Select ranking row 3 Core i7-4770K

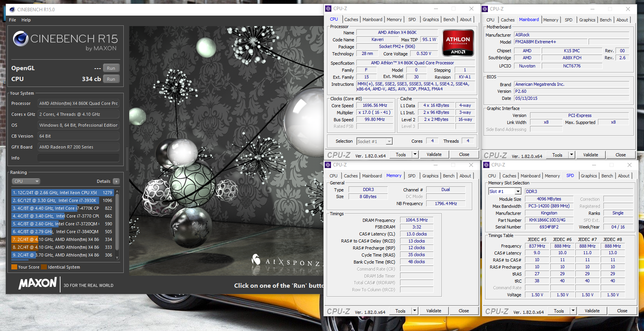pyautogui.click(x=63, y=208)
